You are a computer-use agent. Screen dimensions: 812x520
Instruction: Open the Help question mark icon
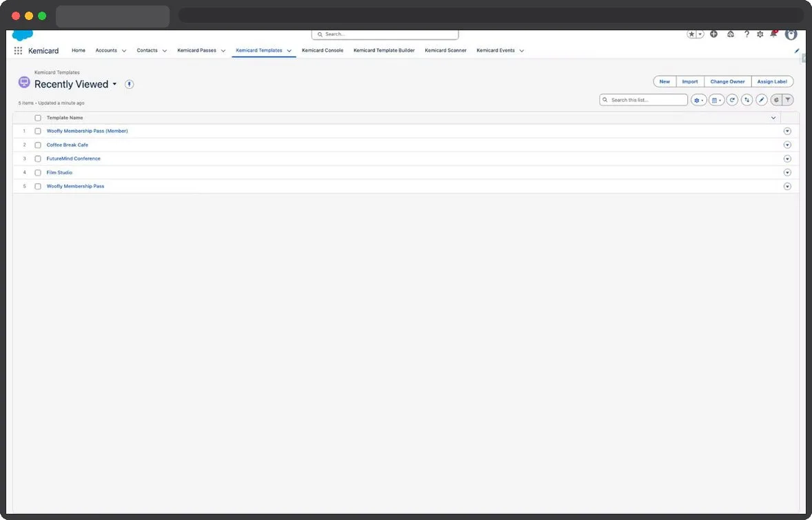click(747, 34)
